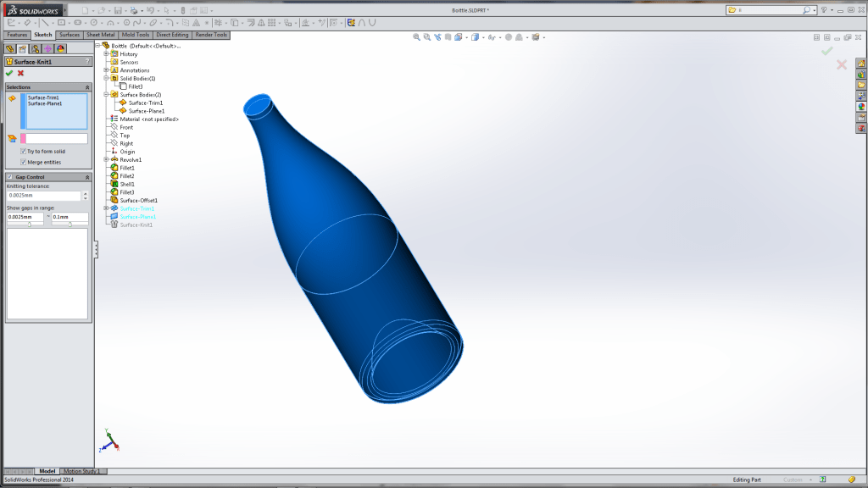Click the Motion Study 1 tab
The width and height of the screenshot is (868, 488).
tap(81, 471)
